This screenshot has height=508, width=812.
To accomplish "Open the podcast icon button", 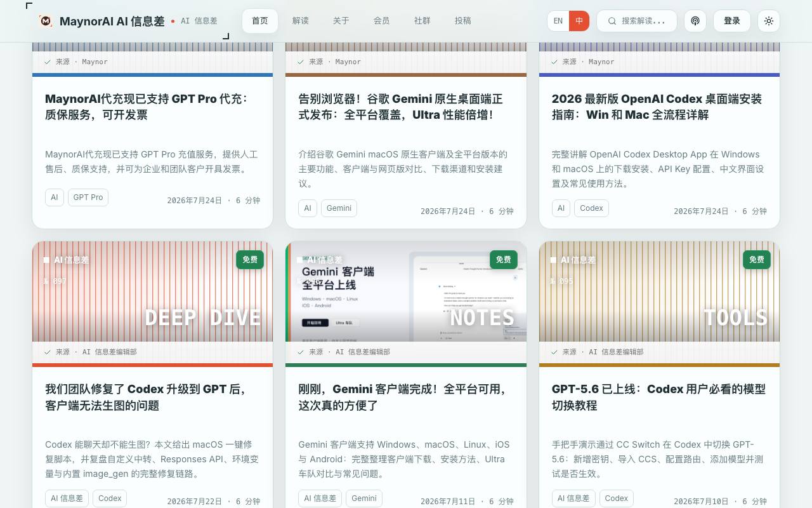I will (x=695, y=21).
